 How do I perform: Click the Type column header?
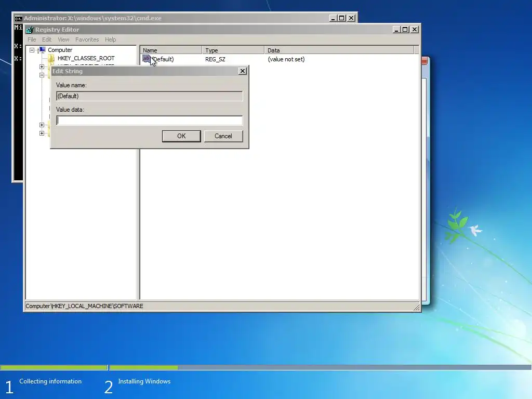233,50
